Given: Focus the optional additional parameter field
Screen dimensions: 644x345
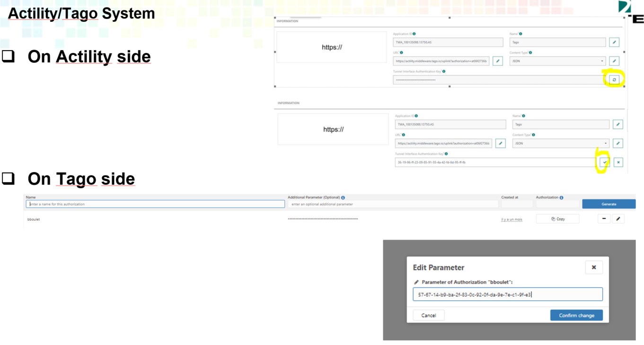Looking at the screenshot, I should click(x=393, y=204).
